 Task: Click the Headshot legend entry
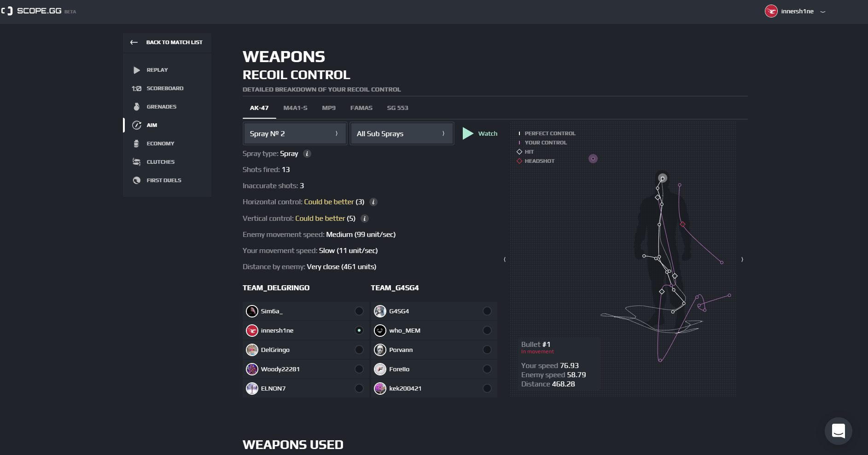(536, 161)
